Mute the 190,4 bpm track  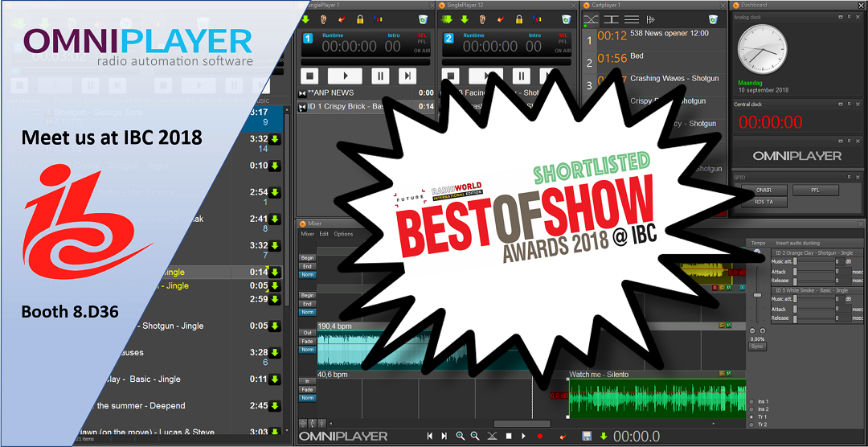729,325
